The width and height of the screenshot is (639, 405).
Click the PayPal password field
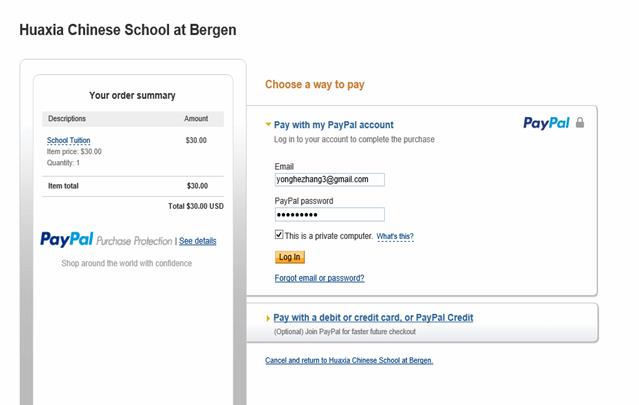[x=329, y=214]
